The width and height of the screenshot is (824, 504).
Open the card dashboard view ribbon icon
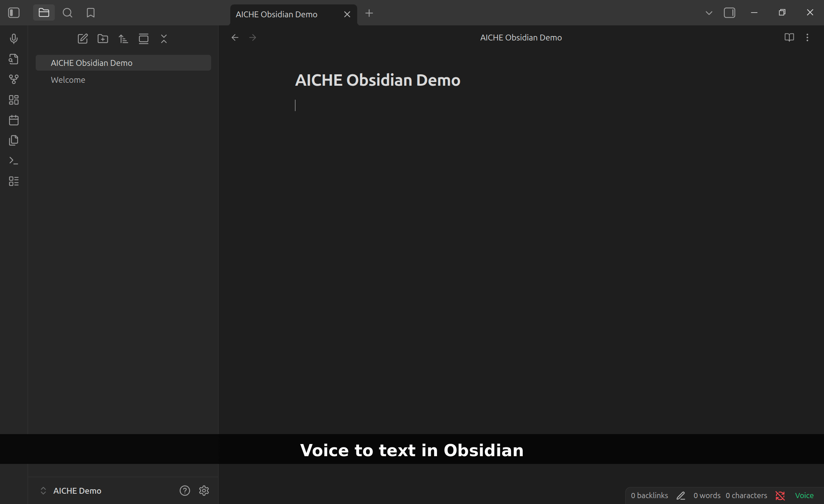14,100
